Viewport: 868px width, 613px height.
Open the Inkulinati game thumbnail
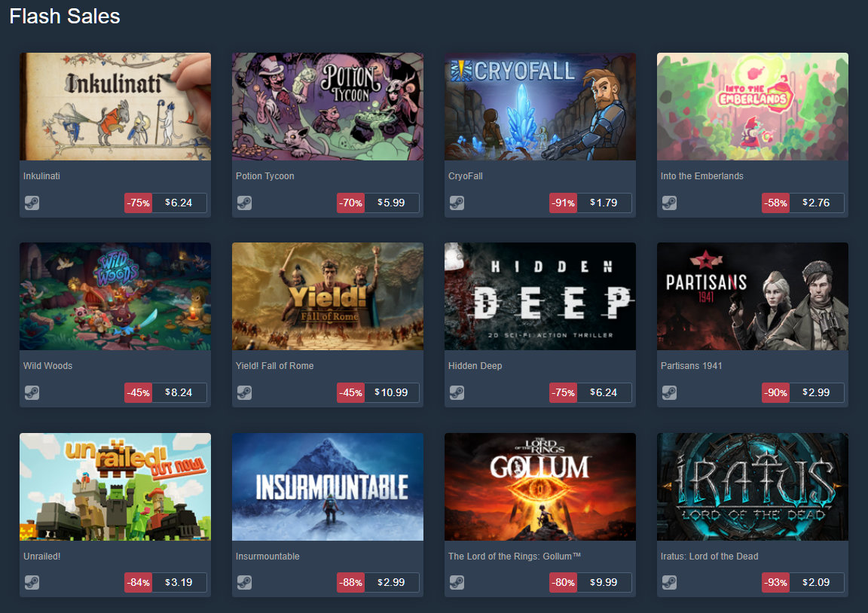(x=115, y=107)
